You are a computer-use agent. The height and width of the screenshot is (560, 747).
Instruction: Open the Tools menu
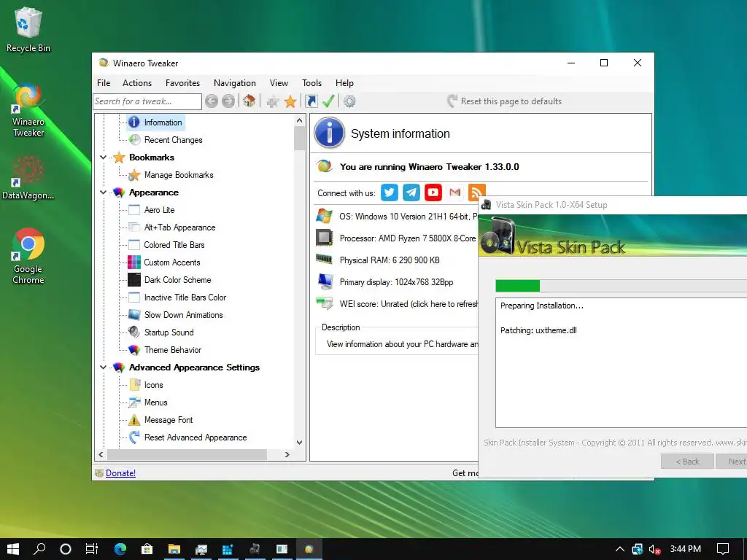tap(311, 83)
